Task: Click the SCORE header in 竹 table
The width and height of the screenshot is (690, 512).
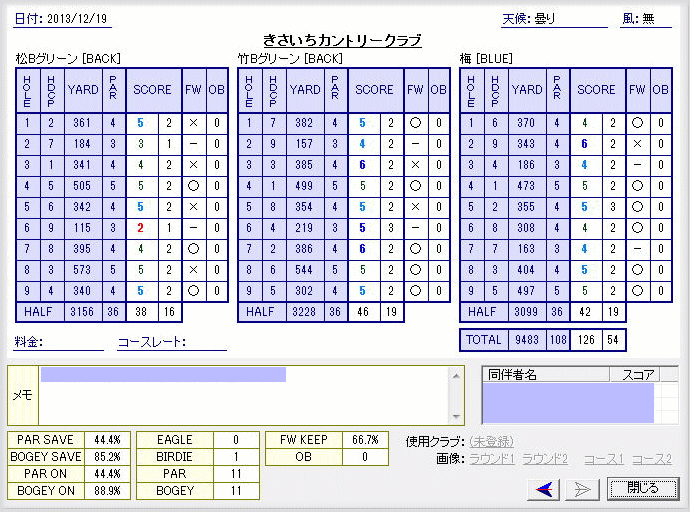Action: click(374, 90)
